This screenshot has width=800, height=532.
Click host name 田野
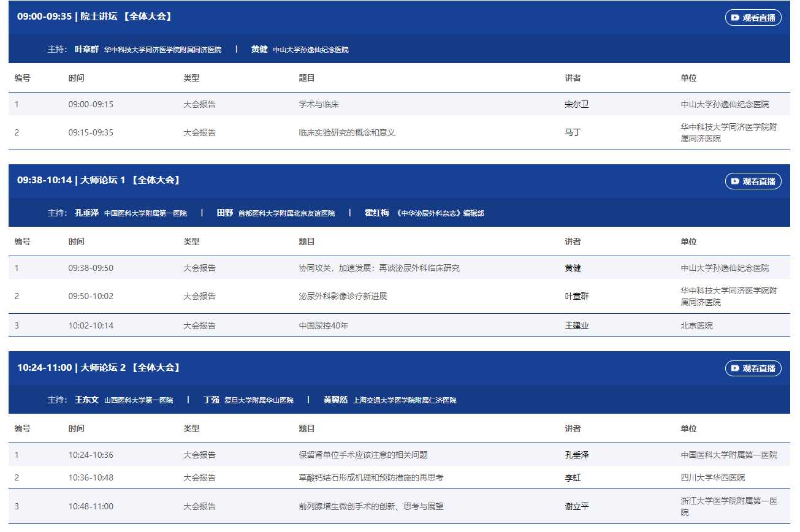(x=225, y=213)
